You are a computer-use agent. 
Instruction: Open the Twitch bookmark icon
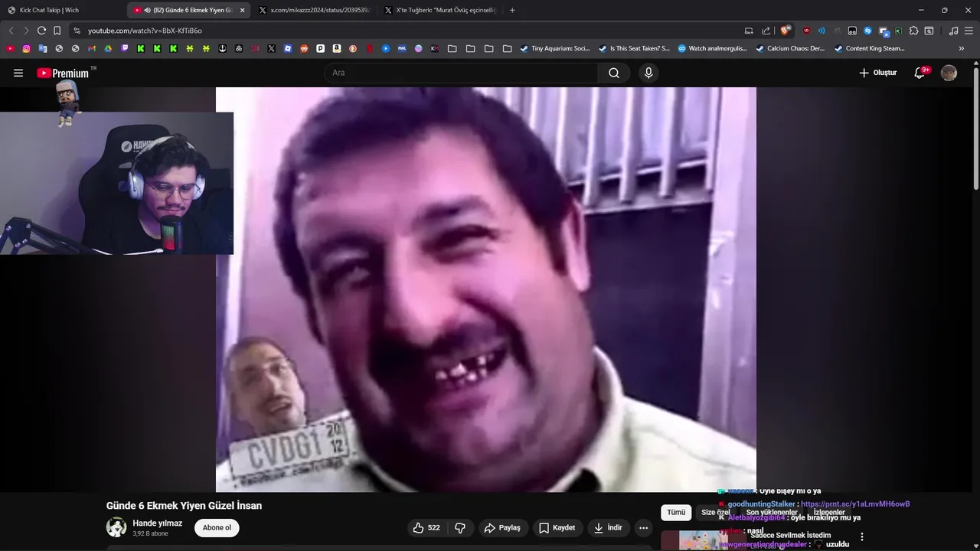(x=125, y=48)
